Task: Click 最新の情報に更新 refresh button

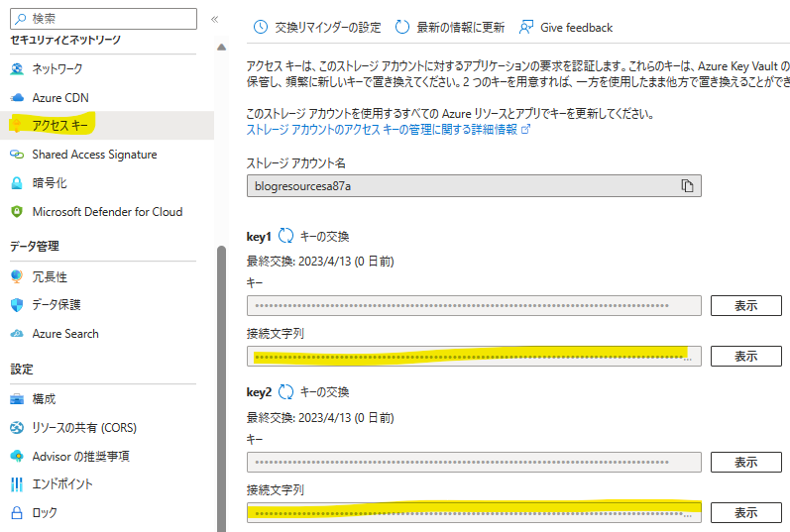Action: coord(449,27)
